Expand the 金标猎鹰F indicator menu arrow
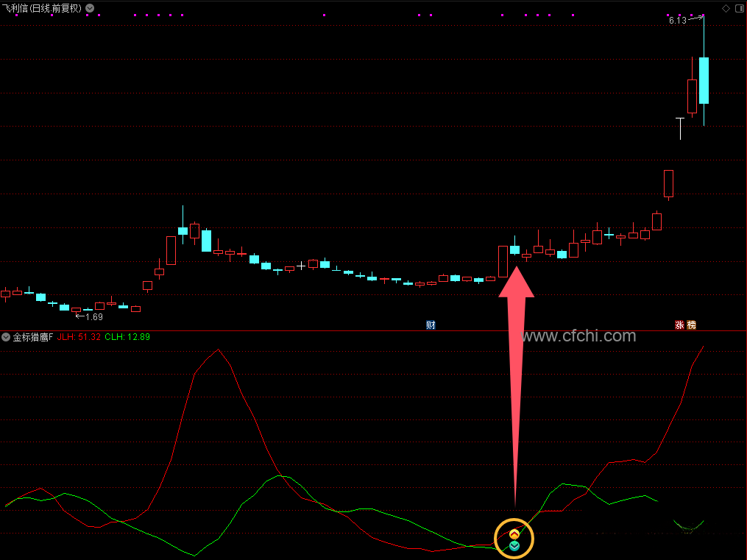747x560 pixels. (x=6, y=337)
